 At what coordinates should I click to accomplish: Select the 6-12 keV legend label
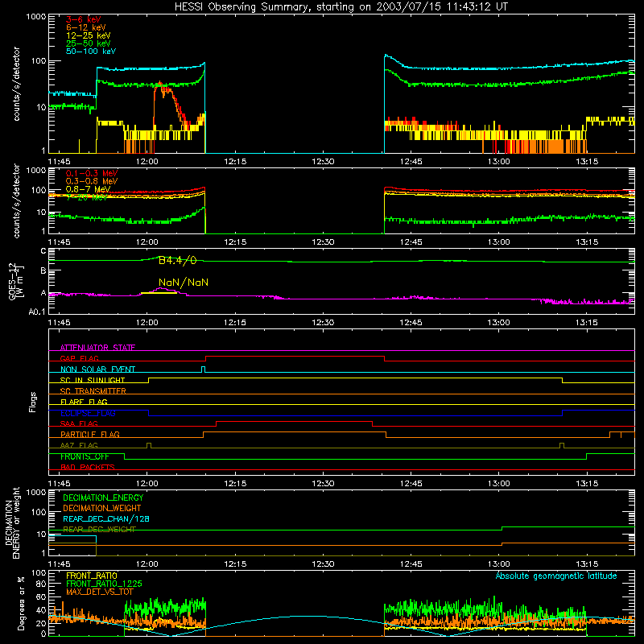pos(86,27)
